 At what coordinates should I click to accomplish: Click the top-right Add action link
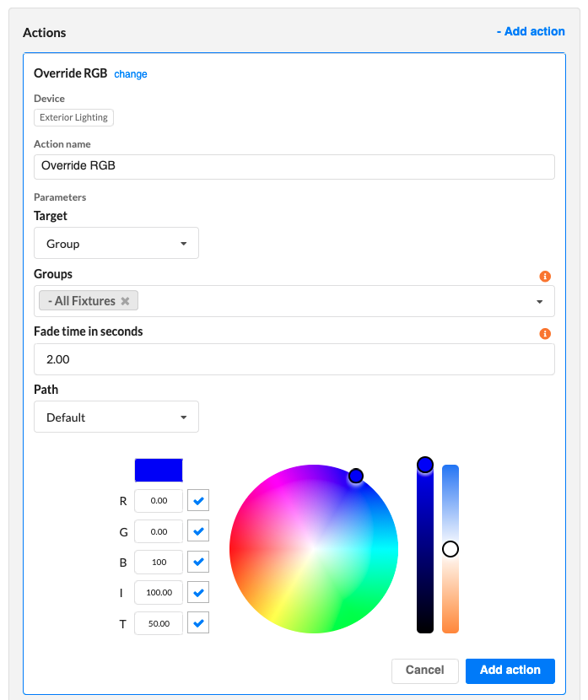(x=531, y=32)
